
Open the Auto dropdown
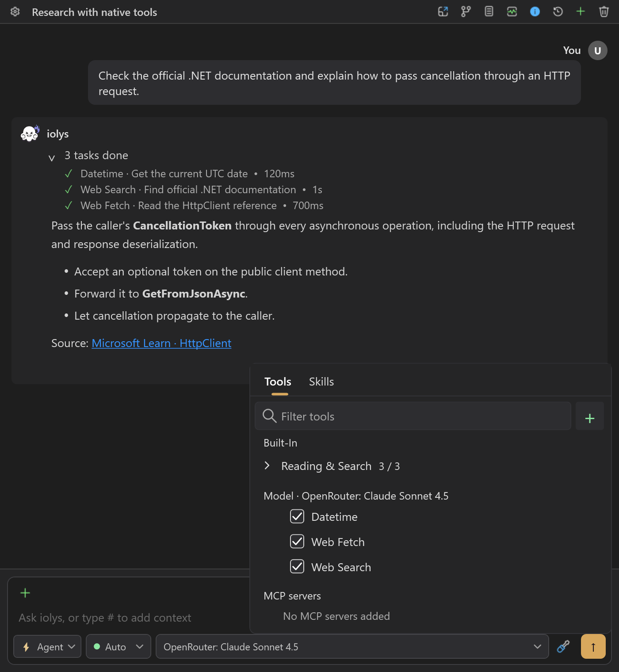click(118, 646)
